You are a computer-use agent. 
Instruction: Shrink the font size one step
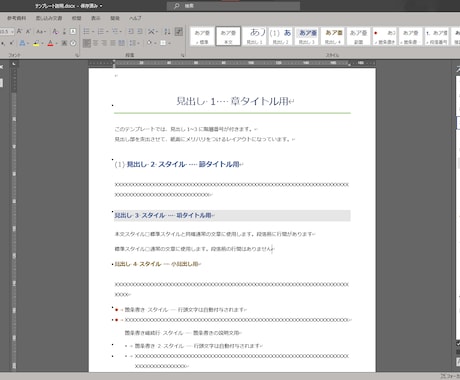[x=28, y=31]
